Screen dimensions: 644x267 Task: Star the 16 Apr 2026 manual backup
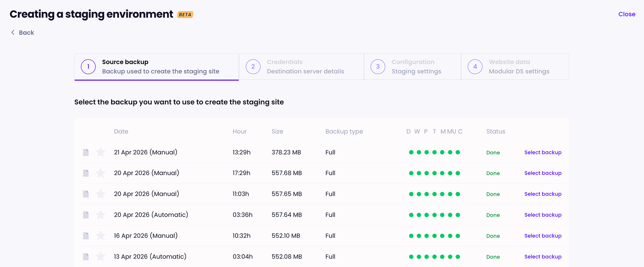pyautogui.click(x=100, y=236)
